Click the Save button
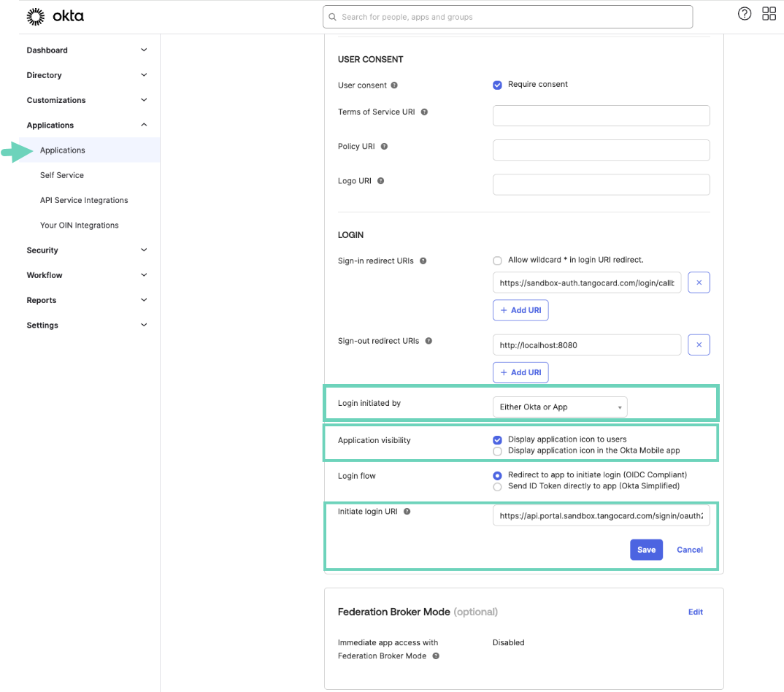The height and width of the screenshot is (692, 784). [x=646, y=550]
